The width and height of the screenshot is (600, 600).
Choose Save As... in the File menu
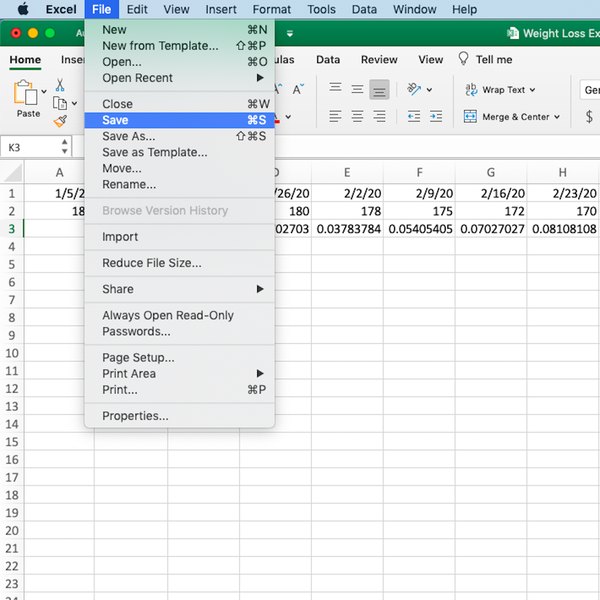pyautogui.click(x=179, y=136)
